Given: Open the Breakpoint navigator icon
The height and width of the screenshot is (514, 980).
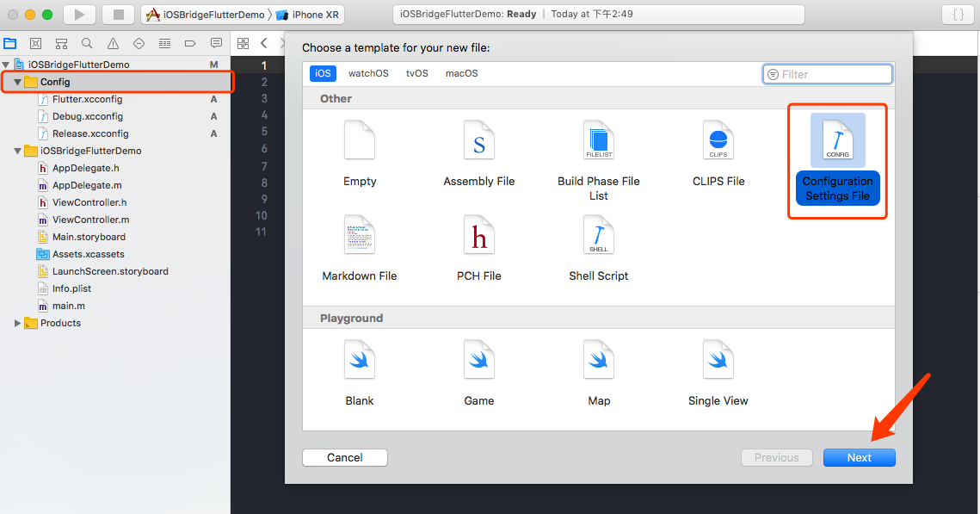Looking at the screenshot, I should [x=190, y=43].
